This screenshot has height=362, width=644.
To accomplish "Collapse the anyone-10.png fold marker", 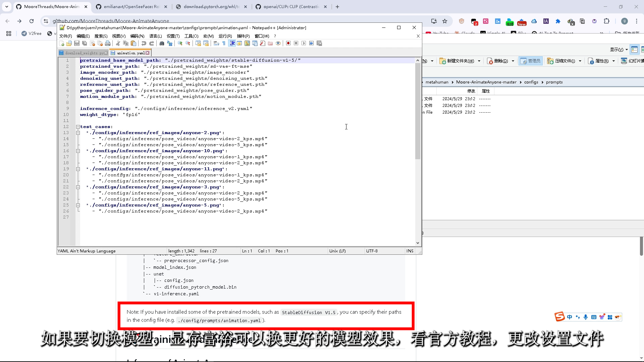I will click(x=78, y=151).
